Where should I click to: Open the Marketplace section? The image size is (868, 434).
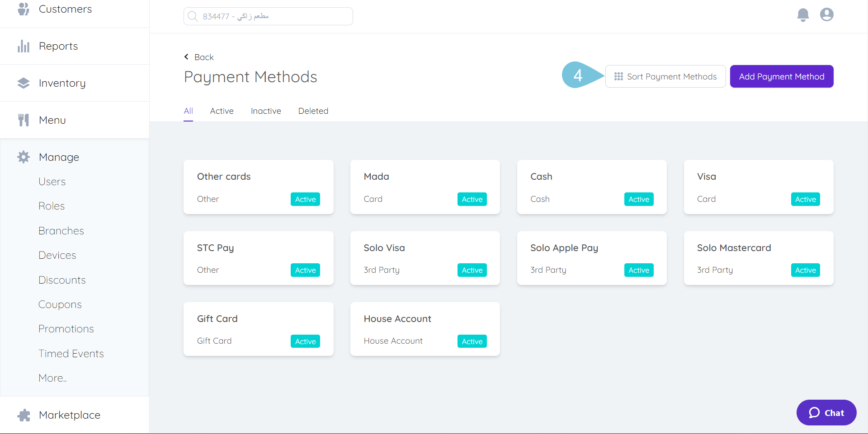click(70, 415)
